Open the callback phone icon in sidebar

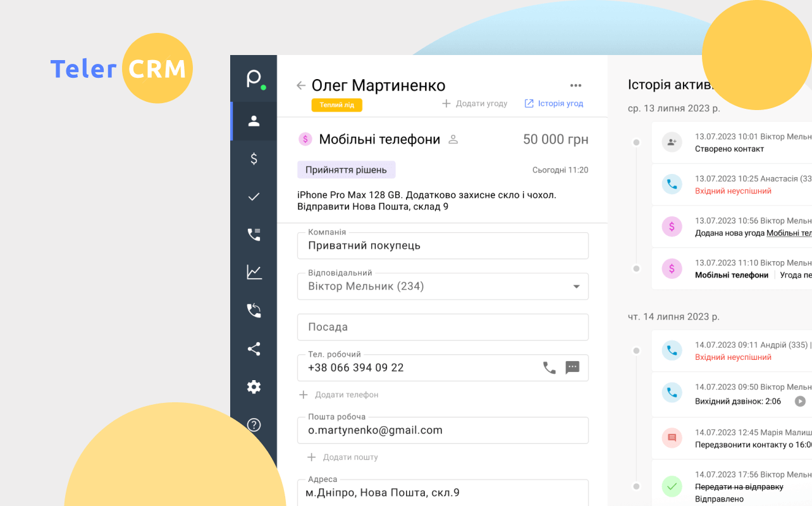(254, 311)
